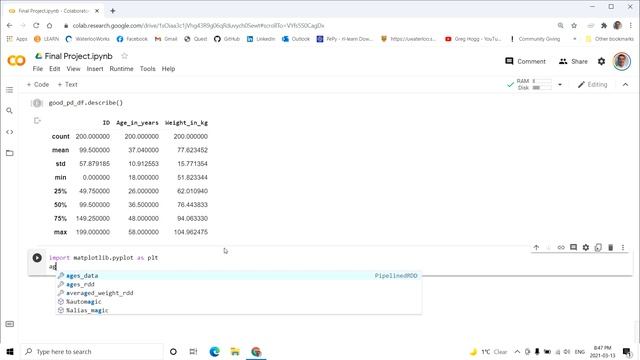The image size is (640, 360).
Task: Run the matplotlib import cell
Action: (37, 258)
